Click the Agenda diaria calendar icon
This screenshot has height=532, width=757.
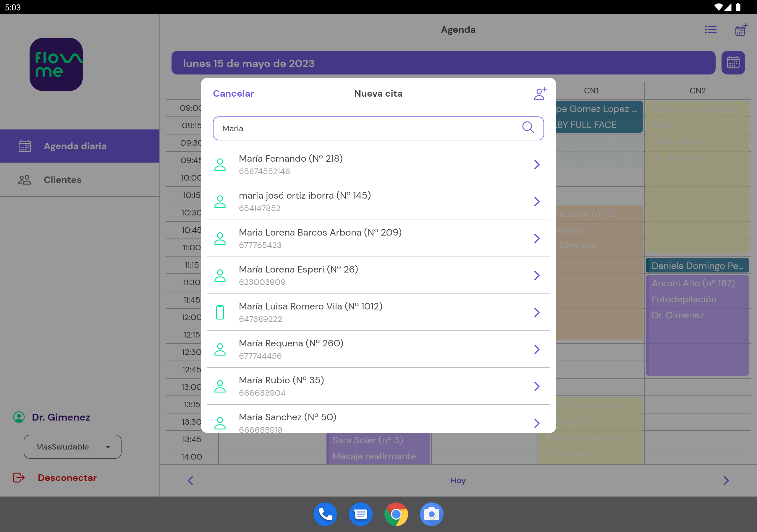pyautogui.click(x=25, y=146)
